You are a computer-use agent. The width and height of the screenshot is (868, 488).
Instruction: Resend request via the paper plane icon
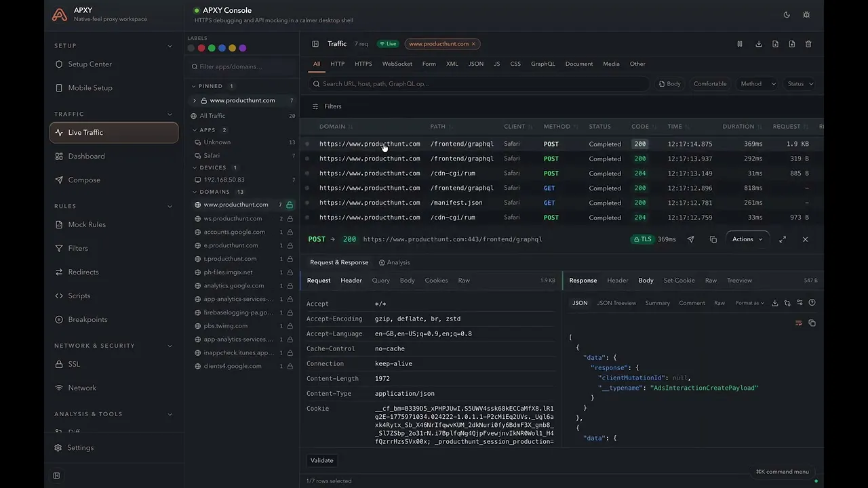pyautogui.click(x=691, y=239)
